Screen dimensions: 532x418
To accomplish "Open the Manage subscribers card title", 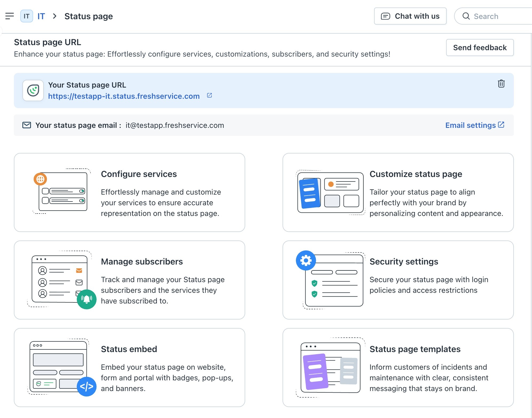I will pos(142,262).
